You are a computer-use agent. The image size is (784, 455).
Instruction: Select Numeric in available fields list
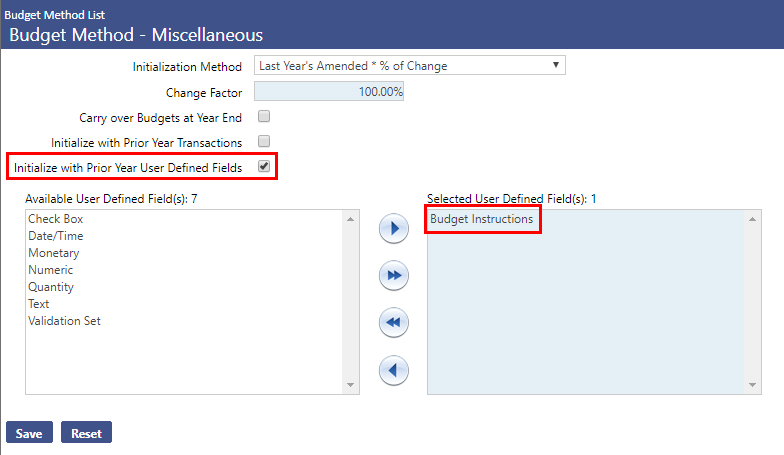[51, 270]
